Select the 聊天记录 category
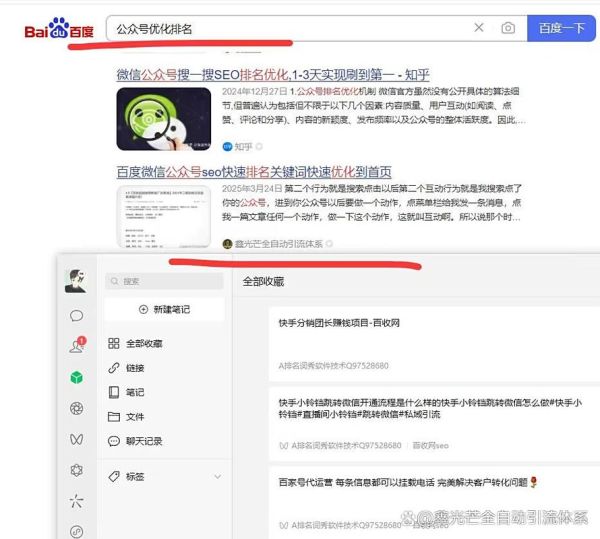The image size is (600, 539). tap(135, 441)
